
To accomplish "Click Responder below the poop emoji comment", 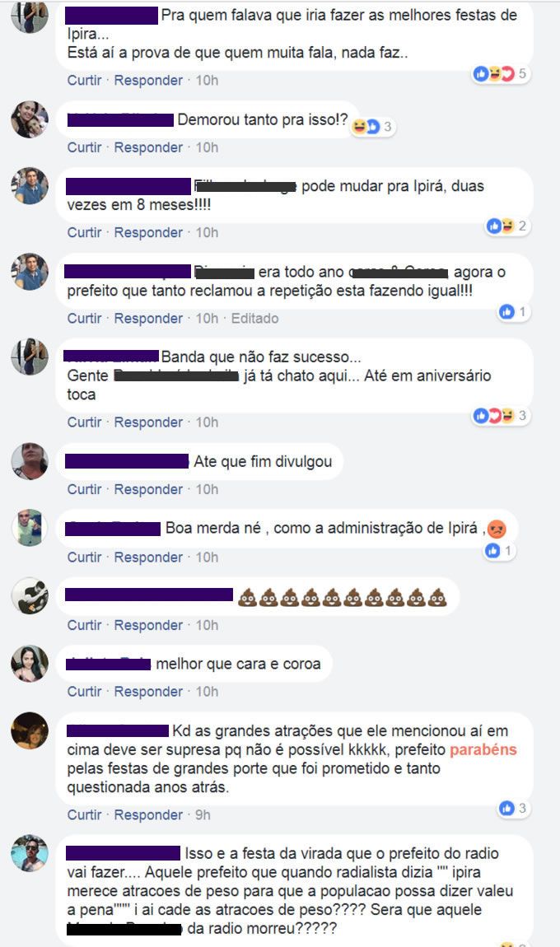I will pos(148,625).
